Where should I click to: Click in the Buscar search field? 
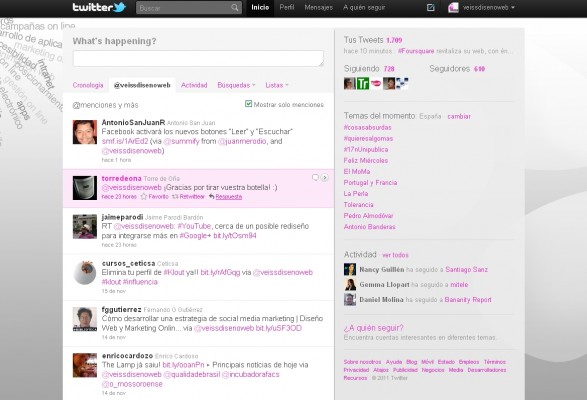coord(184,7)
